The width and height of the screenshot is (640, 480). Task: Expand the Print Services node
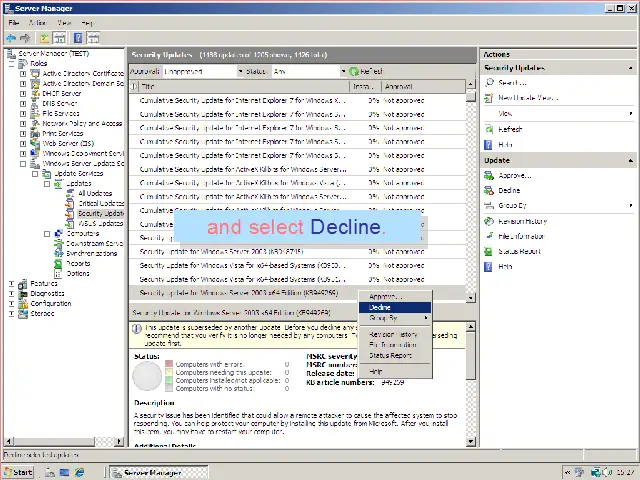click(23, 133)
